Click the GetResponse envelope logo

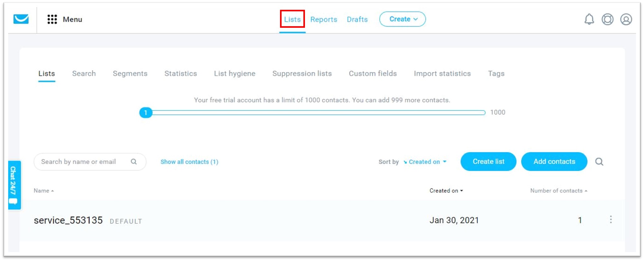tap(21, 19)
